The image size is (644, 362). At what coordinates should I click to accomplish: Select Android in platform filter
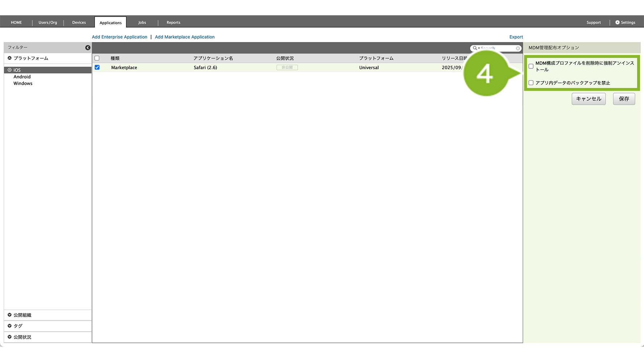tap(22, 77)
